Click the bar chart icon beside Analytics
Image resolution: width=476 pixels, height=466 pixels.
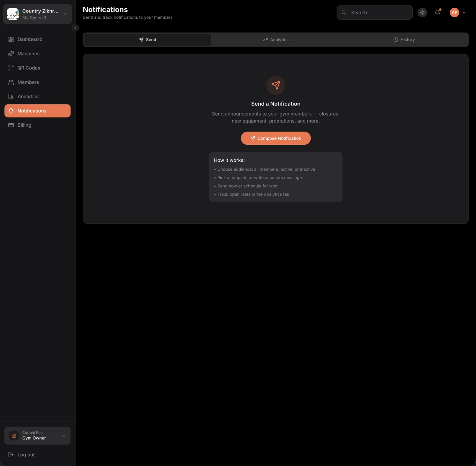(11, 97)
